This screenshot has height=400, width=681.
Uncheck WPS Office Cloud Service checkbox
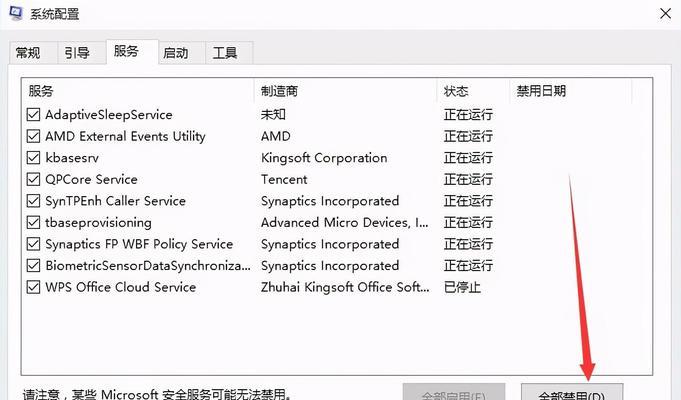[34, 288]
